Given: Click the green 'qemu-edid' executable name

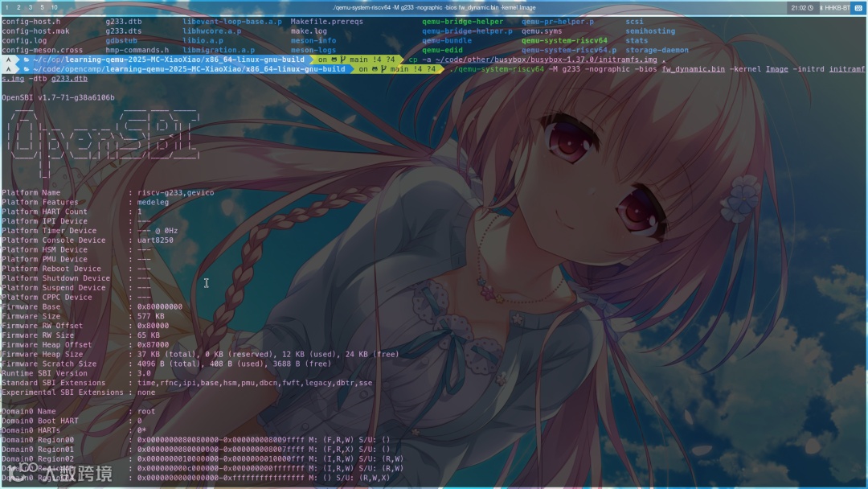Looking at the screenshot, I should point(442,50).
